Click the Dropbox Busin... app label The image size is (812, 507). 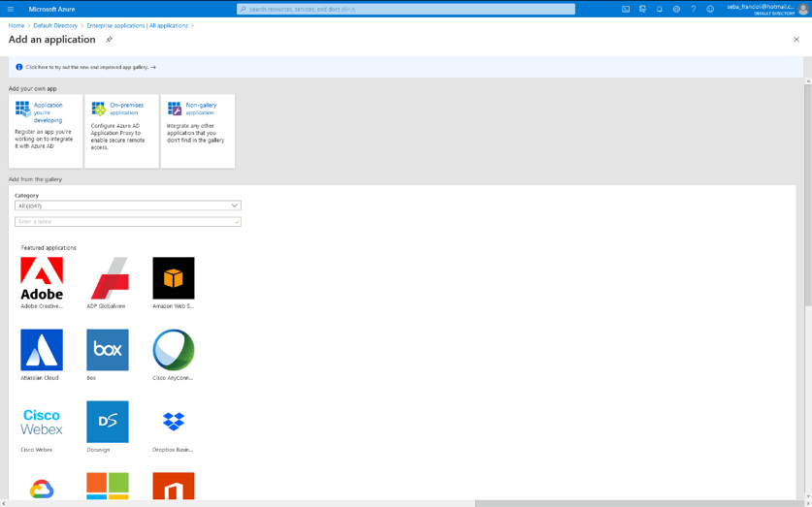coord(173,450)
